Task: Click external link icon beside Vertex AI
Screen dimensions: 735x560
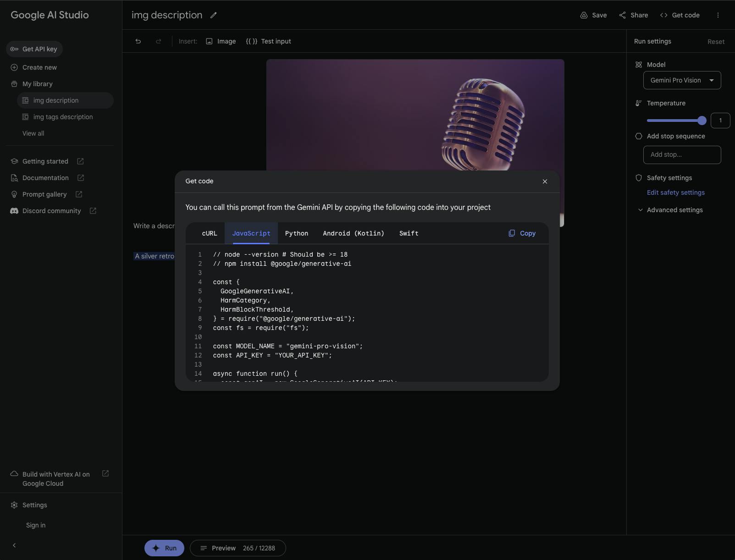Action: click(105, 473)
